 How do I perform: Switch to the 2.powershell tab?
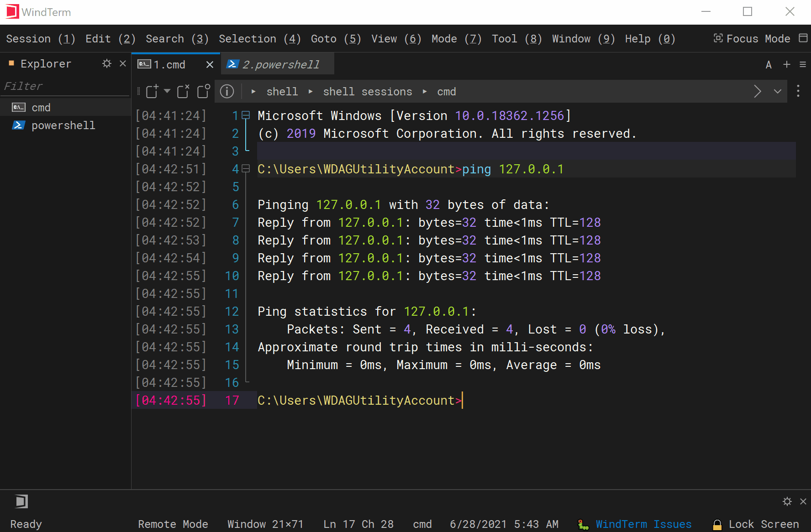pos(278,64)
